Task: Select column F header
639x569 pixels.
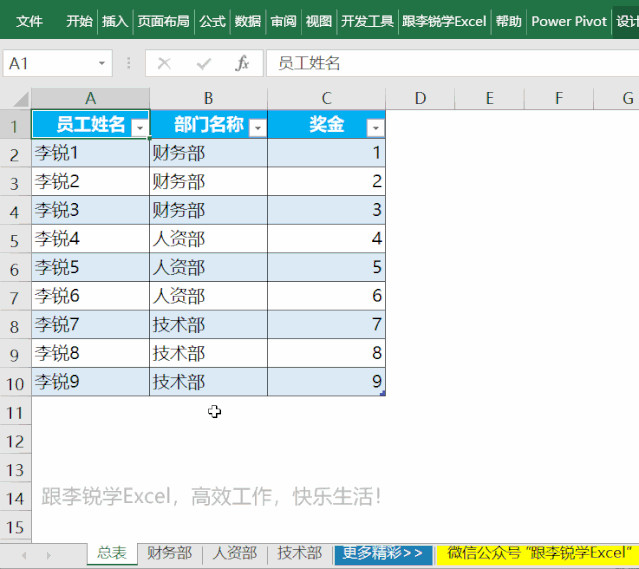Action: [559, 98]
